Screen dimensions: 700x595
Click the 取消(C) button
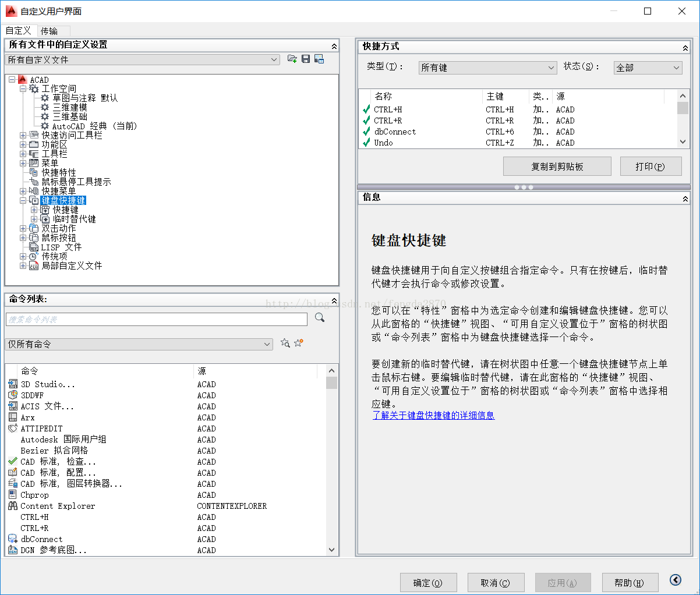pos(496,583)
